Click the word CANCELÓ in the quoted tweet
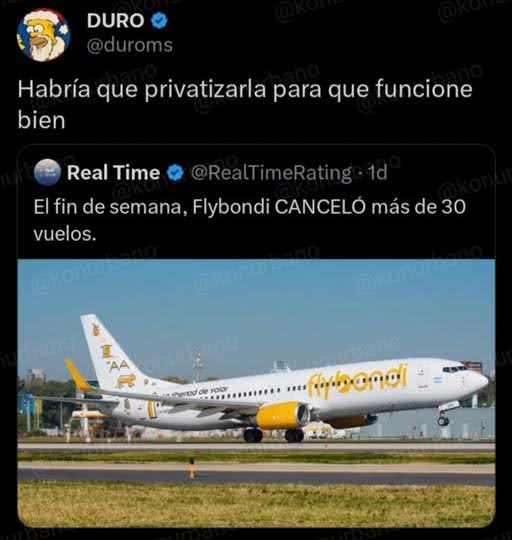512x540 pixels. [x=320, y=207]
